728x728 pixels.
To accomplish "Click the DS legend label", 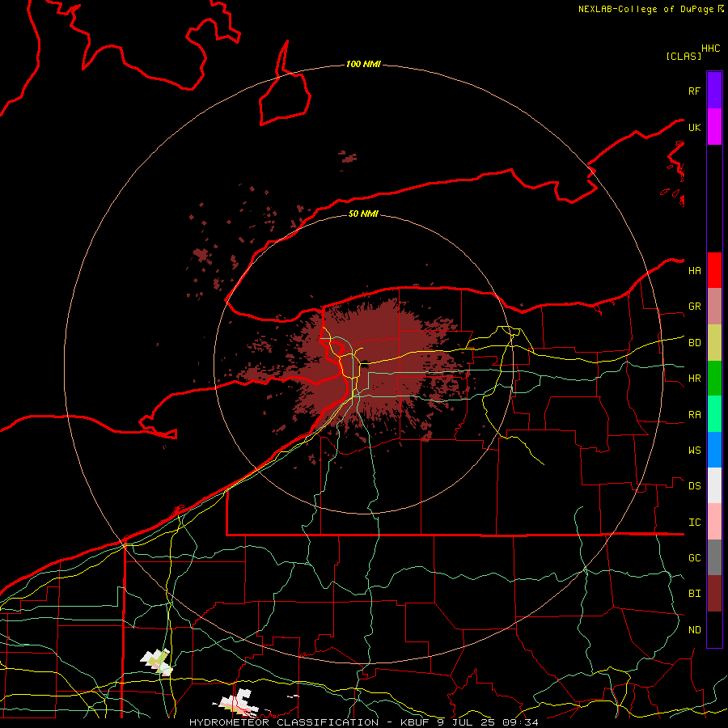I will (x=694, y=485).
